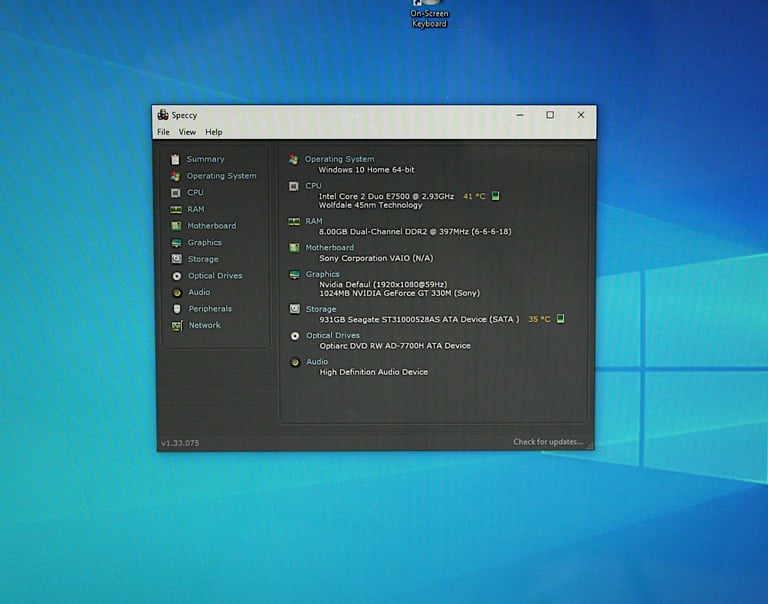Select the CPU chip icon in sidebar
Screen dimensions: 768x604
coord(176,192)
